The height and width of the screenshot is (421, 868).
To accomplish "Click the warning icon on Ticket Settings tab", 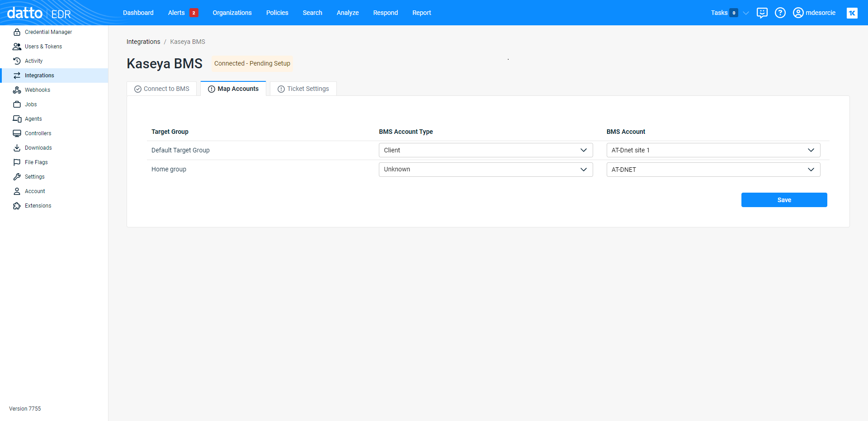I will pos(281,89).
